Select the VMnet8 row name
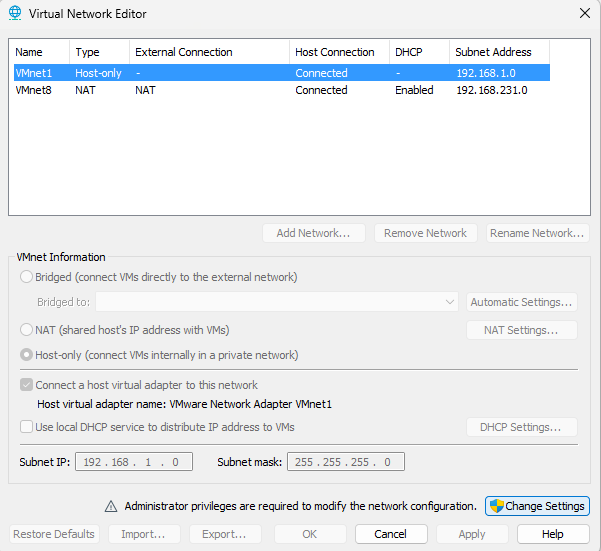This screenshot has height=551, width=601. (34, 90)
